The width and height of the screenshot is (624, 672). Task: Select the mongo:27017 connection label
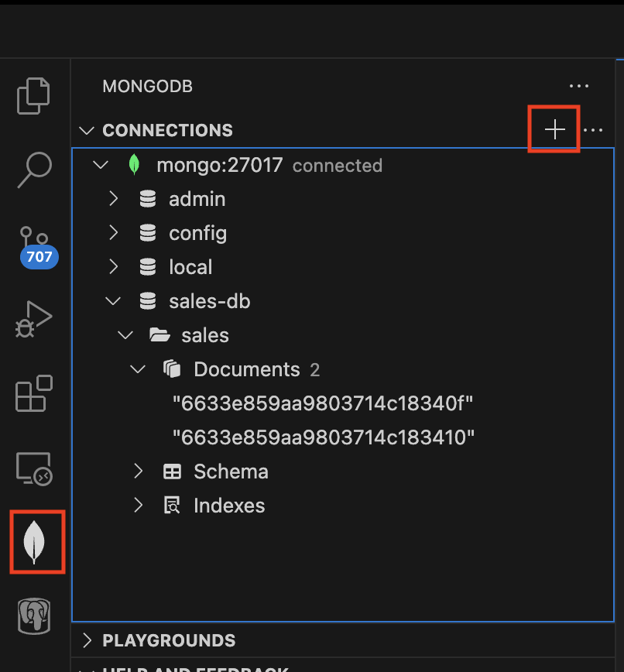click(220, 165)
